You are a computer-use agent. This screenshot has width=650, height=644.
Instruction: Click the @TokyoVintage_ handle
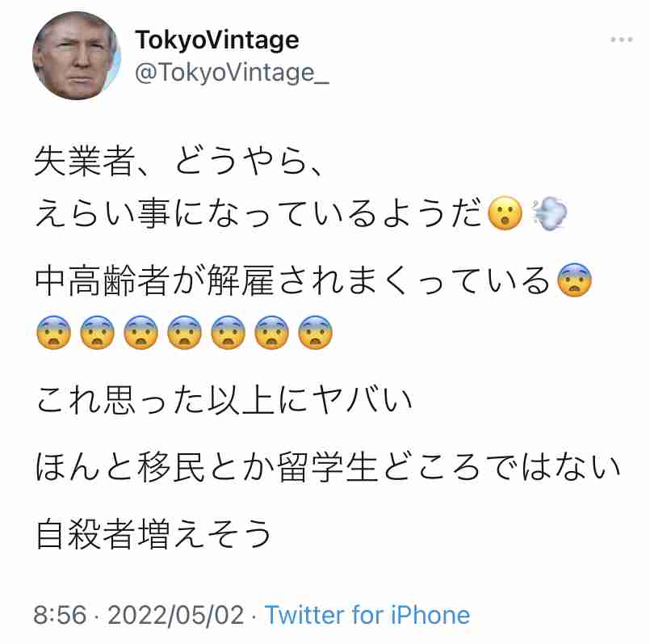pos(233,73)
